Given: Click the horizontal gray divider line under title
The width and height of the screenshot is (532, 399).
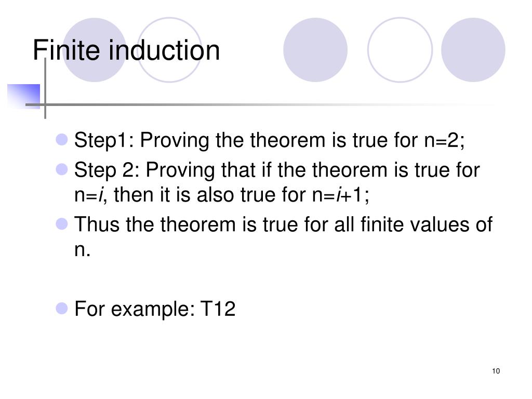Looking at the screenshot, I should pyautogui.click(x=261, y=104).
